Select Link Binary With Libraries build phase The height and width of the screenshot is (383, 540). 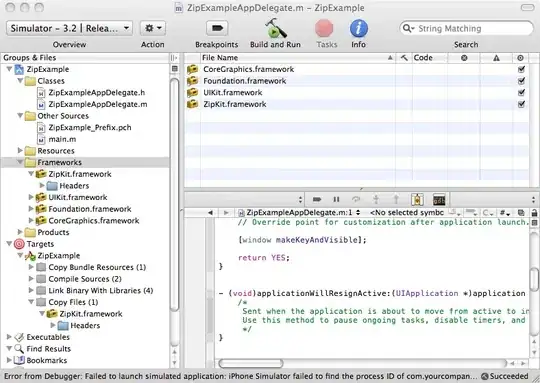[x=101, y=291]
